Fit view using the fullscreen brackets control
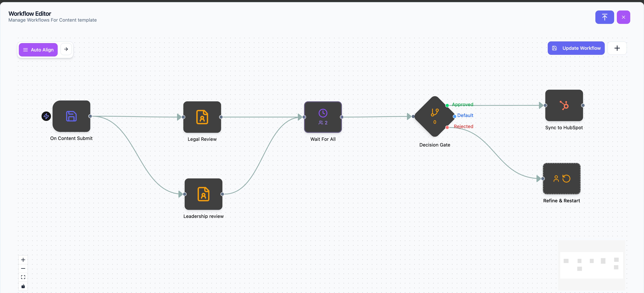The image size is (644, 293). [x=23, y=277]
